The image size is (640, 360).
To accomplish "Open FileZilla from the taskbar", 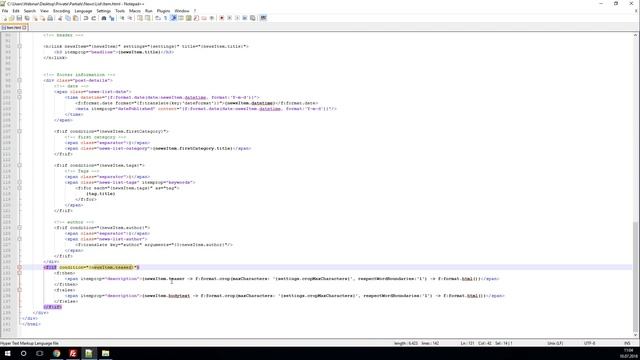I will click(73, 353).
